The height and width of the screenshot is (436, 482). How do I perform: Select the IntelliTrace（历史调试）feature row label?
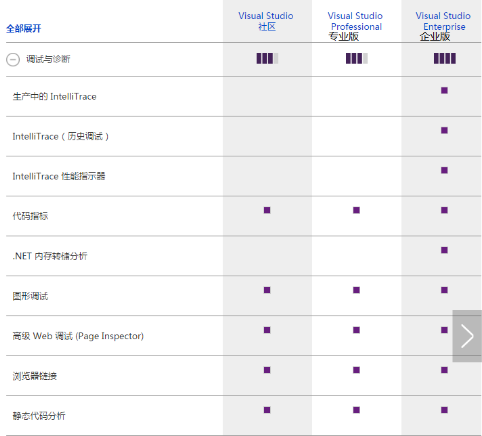tap(61, 136)
